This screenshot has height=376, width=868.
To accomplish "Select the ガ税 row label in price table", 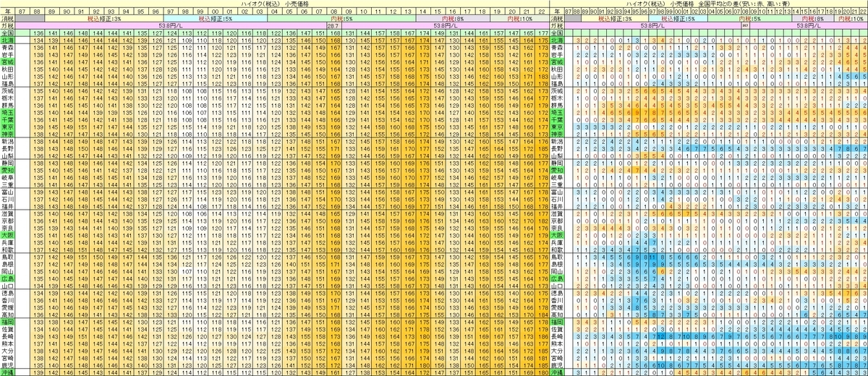I will pos(9,25).
